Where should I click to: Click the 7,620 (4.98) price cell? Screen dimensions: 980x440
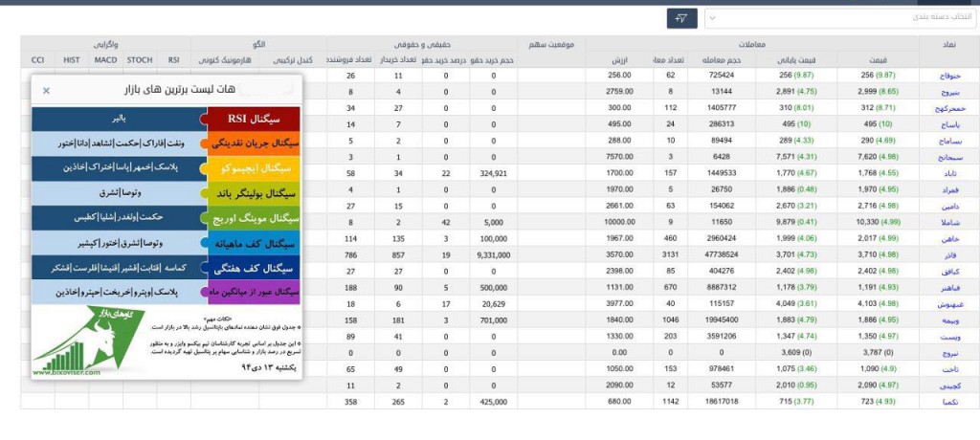click(879, 157)
